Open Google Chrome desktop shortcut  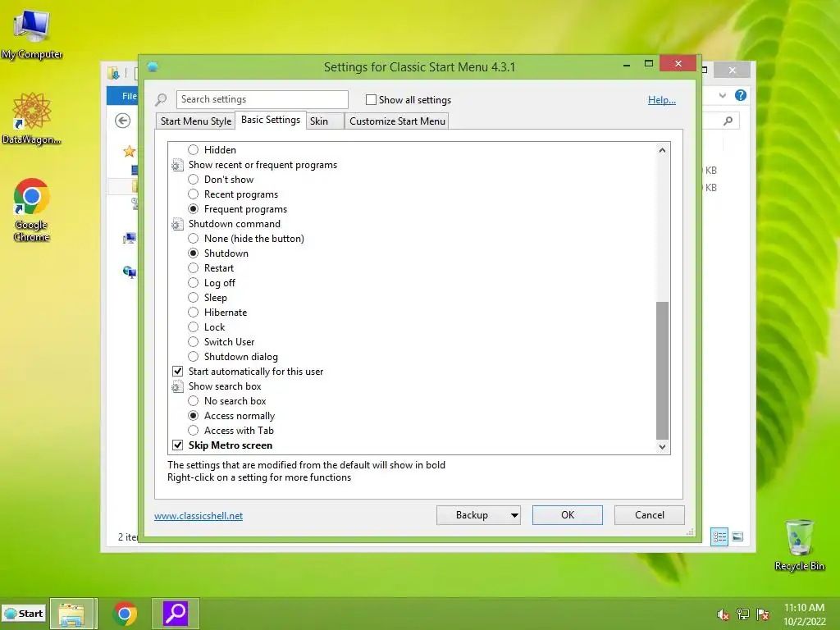(32, 209)
